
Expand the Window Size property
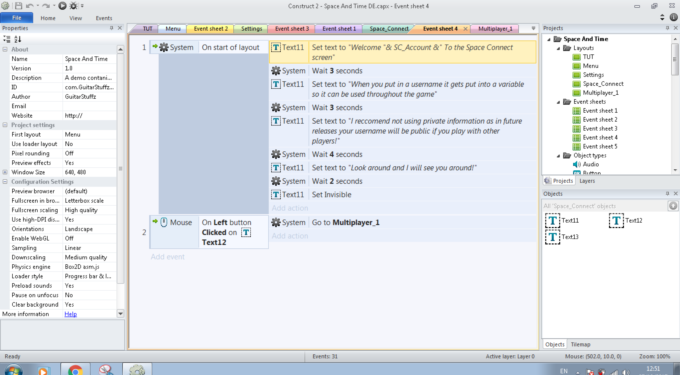click(x=5, y=172)
